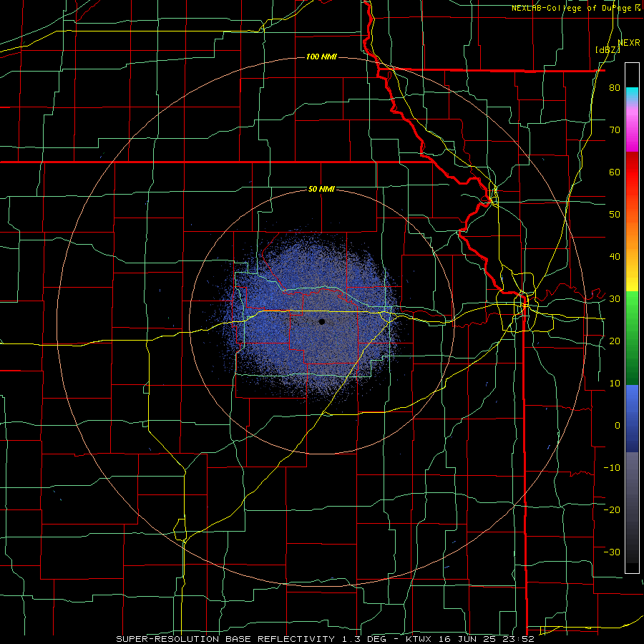Click the '0' value on dBZ scale
644x644 pixels.
[618, 426]
